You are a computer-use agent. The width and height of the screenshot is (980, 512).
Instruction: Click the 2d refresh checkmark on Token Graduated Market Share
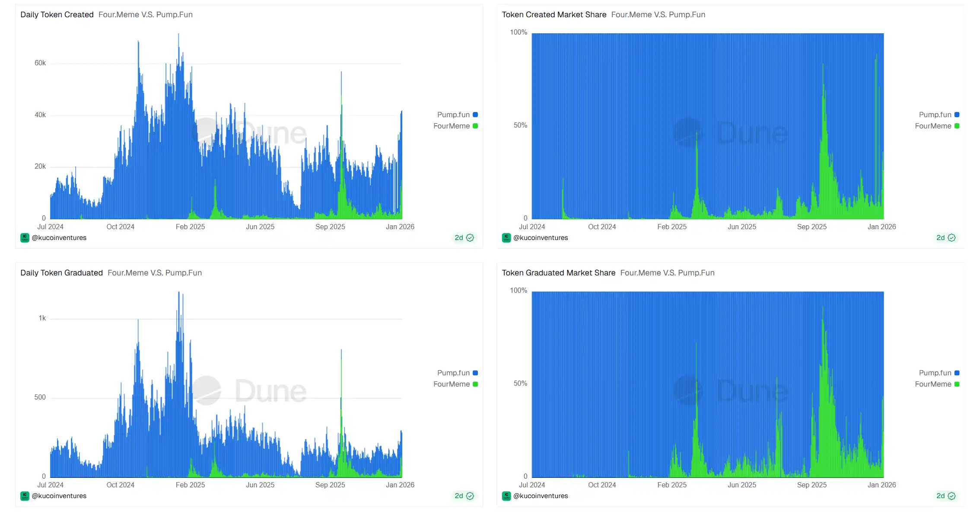pyautogui.click(x=951, y=496)
